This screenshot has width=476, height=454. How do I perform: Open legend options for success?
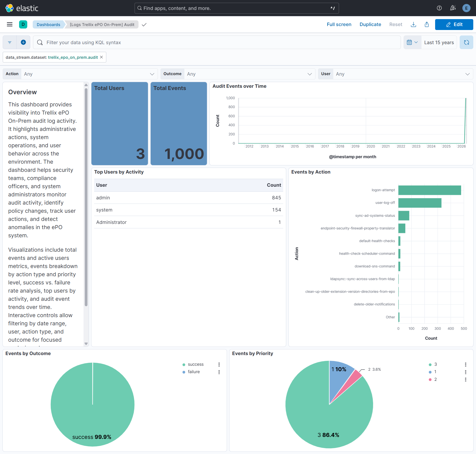[219, 364]
